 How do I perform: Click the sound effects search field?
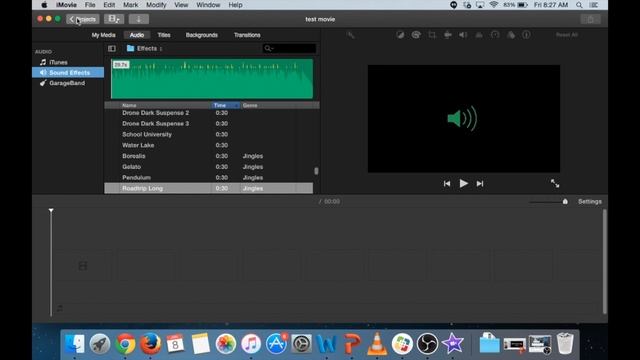pos(289,49)
